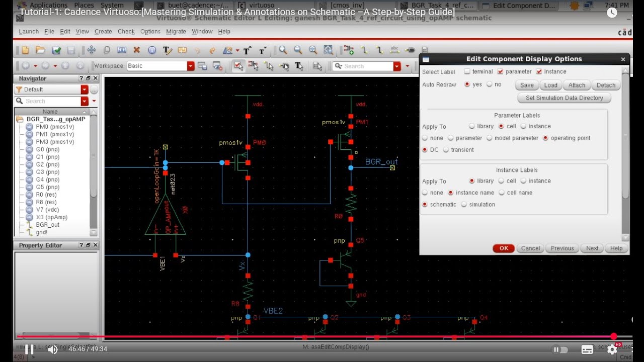The width and height of the screenshot is (644, 362).
Task: Open the Launch menu
Action: click(x=29, y=31)
